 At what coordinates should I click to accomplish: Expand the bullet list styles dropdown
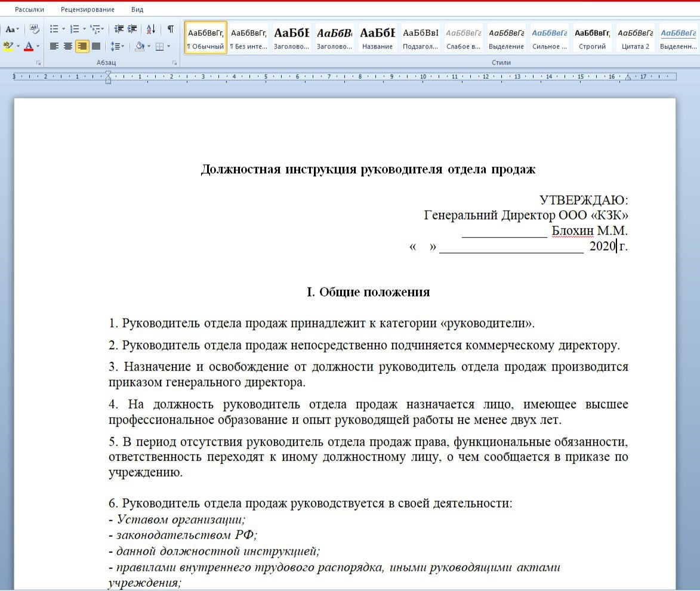[x=63, y=29]
